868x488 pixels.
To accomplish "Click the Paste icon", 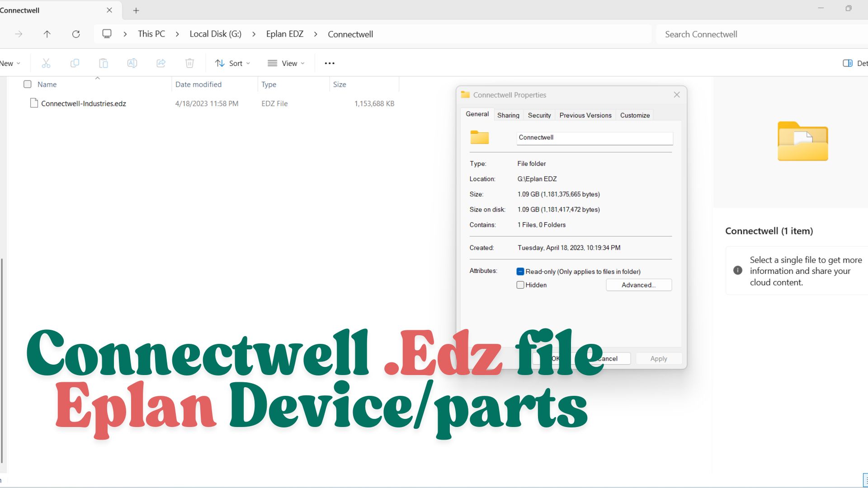I will point(103,63).
